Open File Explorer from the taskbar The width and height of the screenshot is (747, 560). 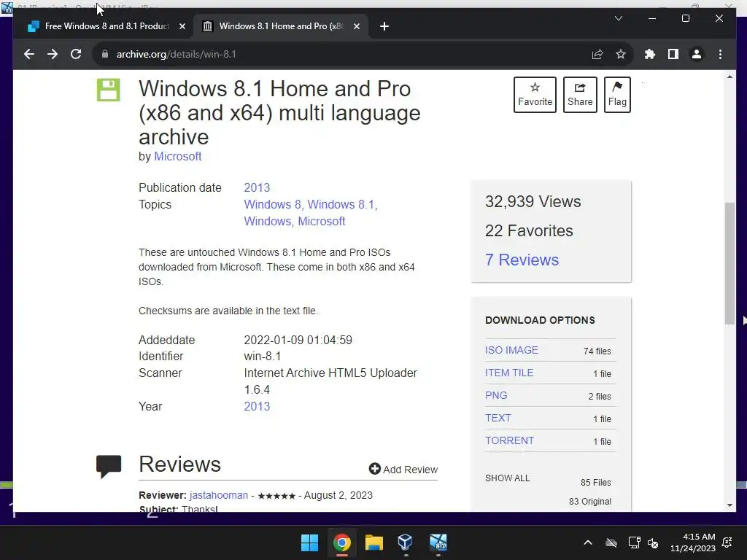[x=374, y=542]
